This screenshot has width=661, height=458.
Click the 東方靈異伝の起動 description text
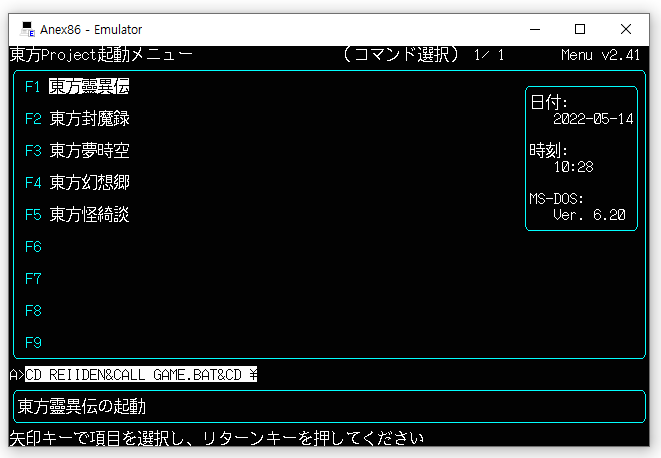tap(82, 407)
